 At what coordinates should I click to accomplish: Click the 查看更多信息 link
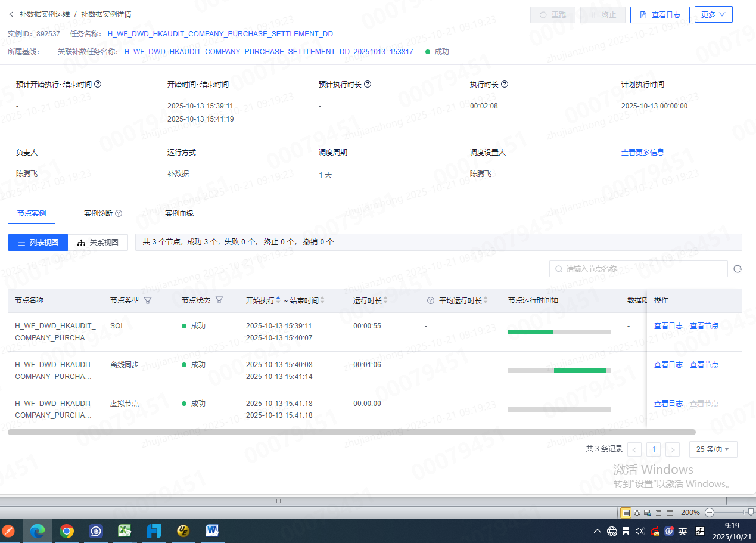642,153
